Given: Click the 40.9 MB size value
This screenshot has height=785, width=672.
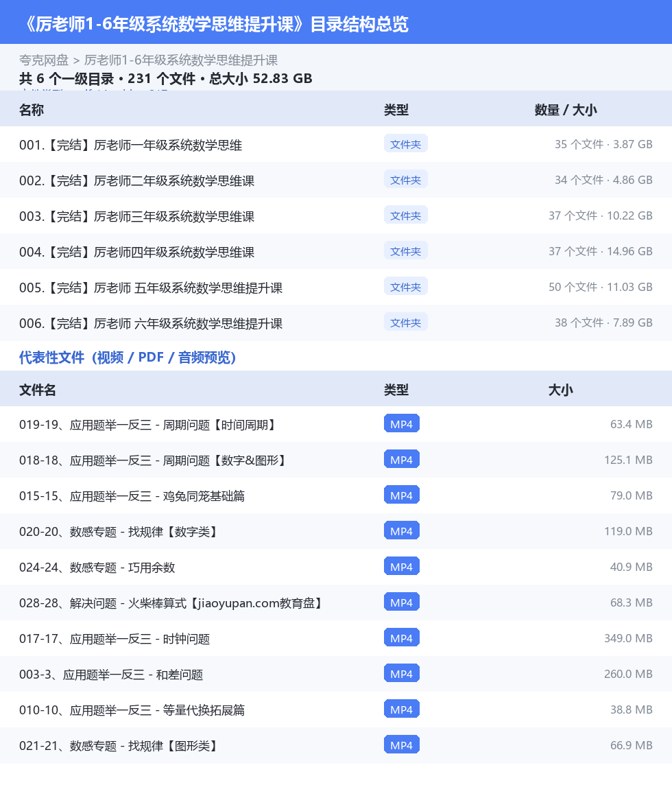Looking at the screenshot, I should click(632, 567).
